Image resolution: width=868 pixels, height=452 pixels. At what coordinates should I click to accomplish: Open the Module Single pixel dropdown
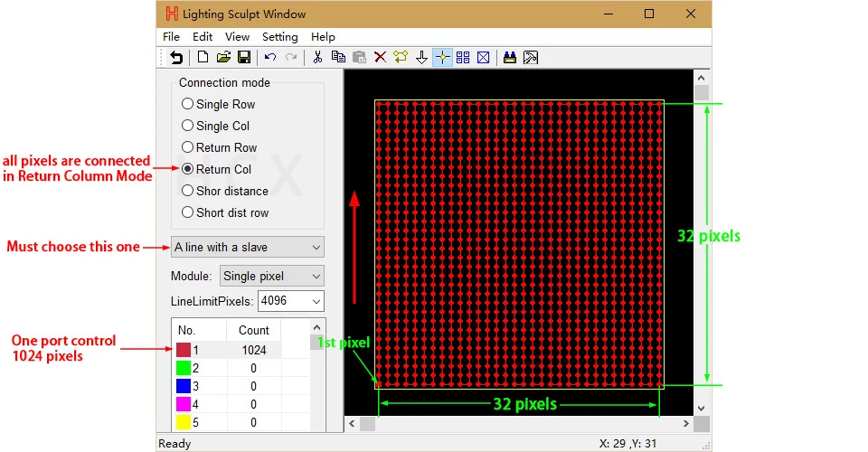[272, 276]
